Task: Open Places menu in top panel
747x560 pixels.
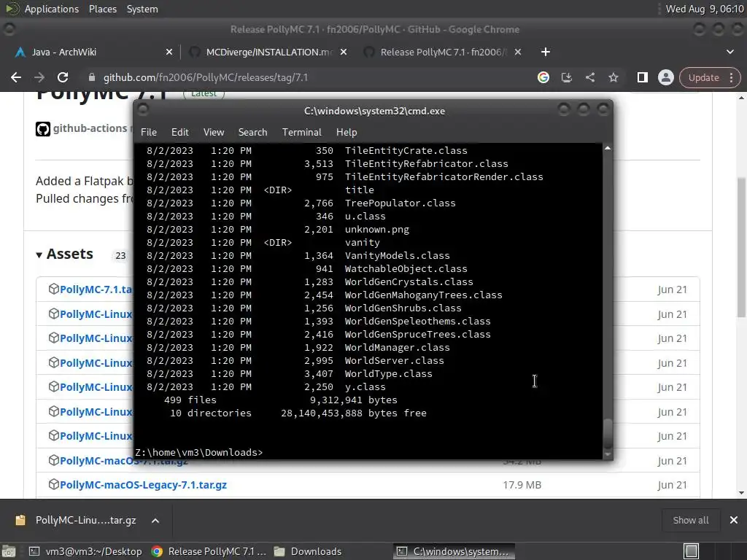Action: pos(102,9)
